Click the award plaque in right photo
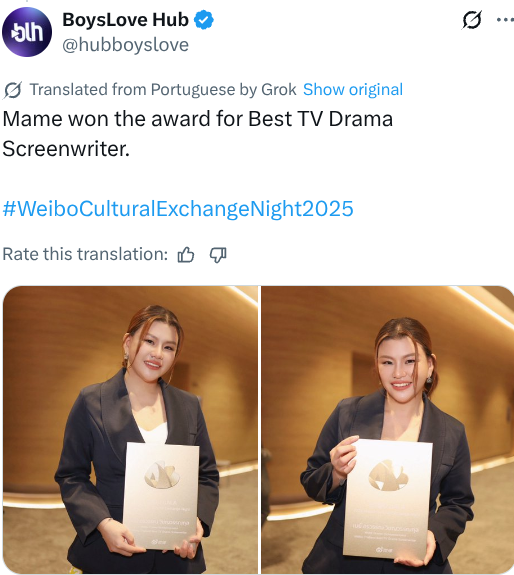 point(389,499)
